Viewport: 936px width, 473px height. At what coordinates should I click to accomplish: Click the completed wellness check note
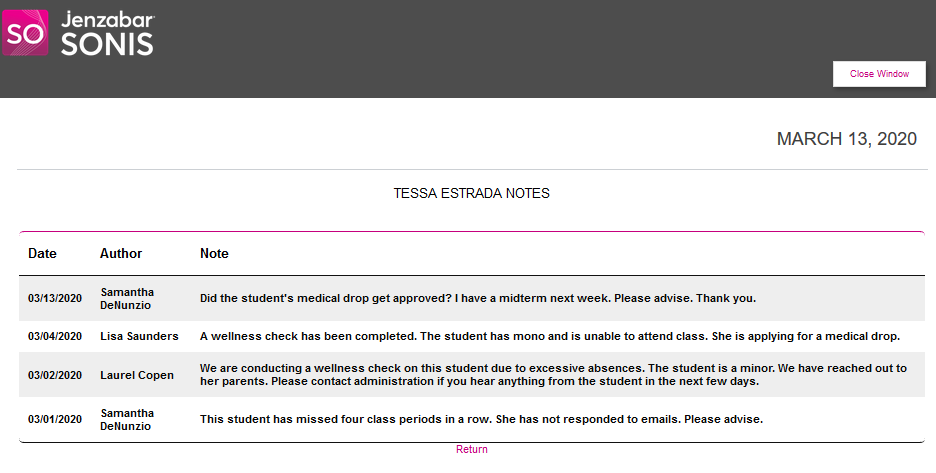point(550,337)
